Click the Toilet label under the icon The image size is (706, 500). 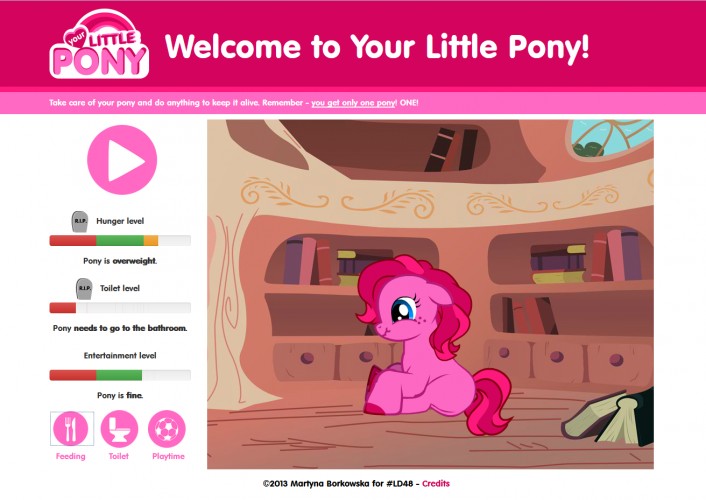point(119,456)
